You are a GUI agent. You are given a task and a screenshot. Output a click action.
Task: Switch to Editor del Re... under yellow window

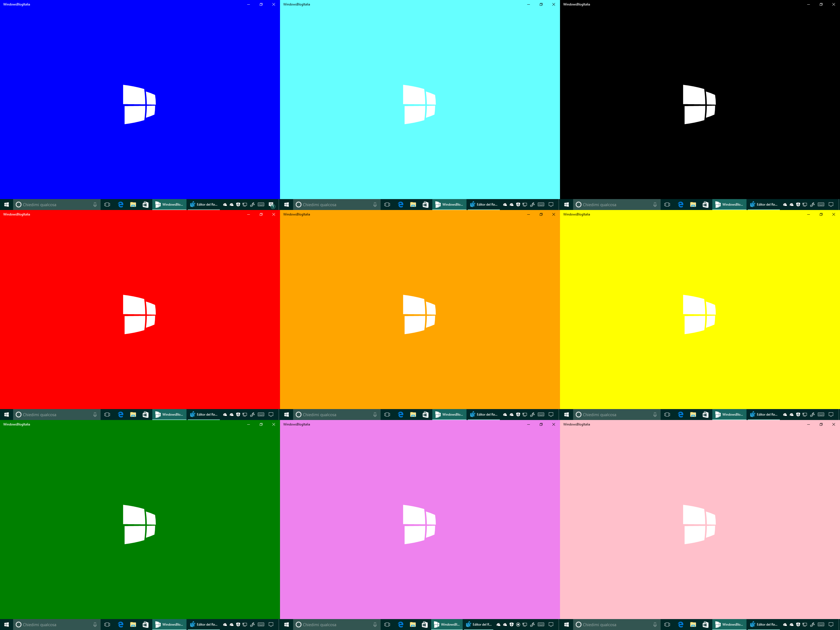click(x=764, y=415)
